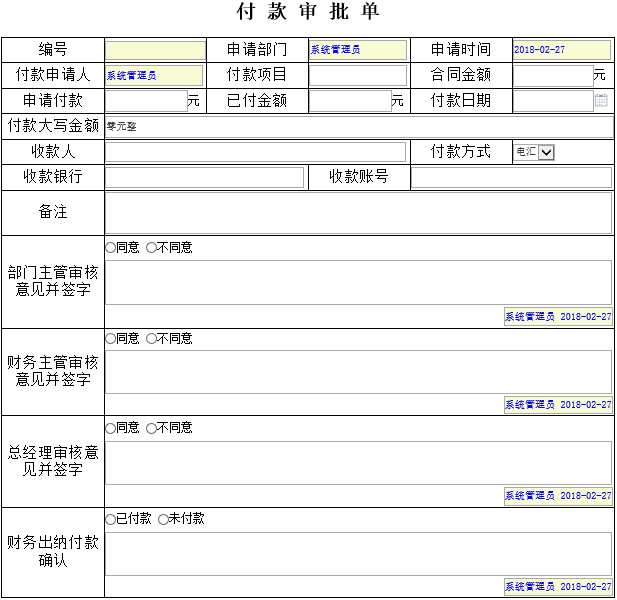Click the 编号 input field
The width and height of the screenshot is (617, 600).
155,50
